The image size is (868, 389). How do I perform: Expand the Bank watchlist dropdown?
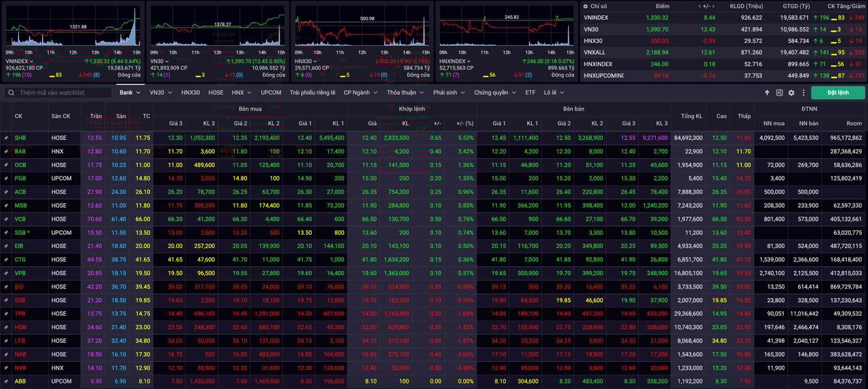[x=130, y=93]
